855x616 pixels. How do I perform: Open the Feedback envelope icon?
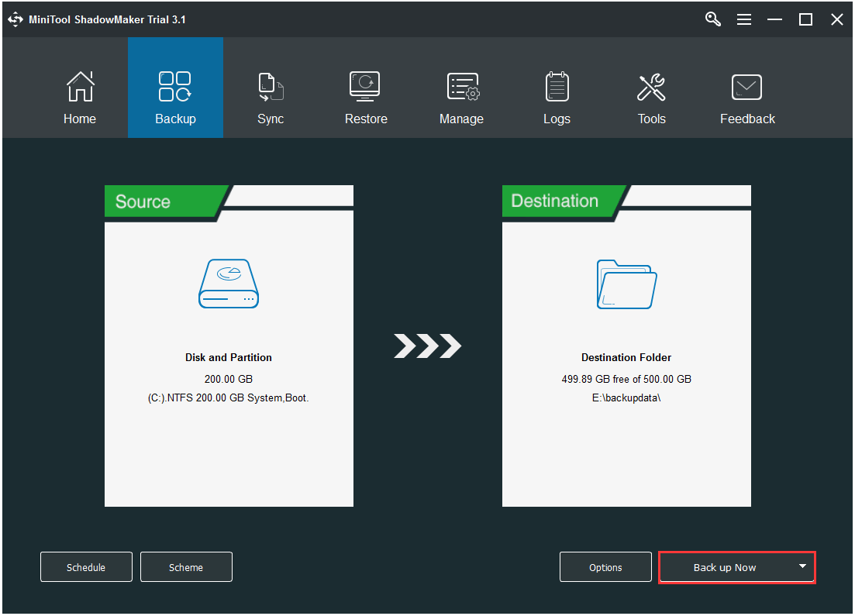(x=746, y=88)
